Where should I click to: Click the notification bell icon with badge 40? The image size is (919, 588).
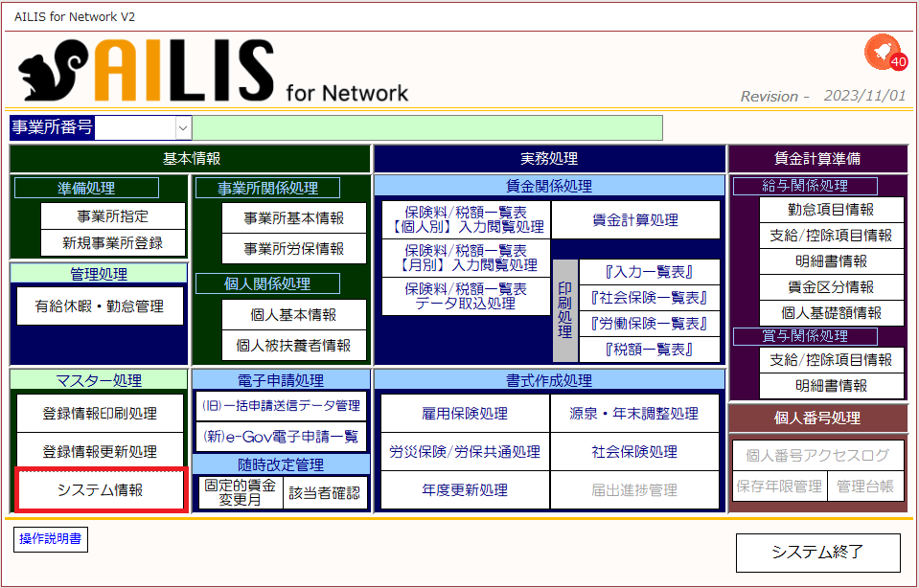pos(885,54)
